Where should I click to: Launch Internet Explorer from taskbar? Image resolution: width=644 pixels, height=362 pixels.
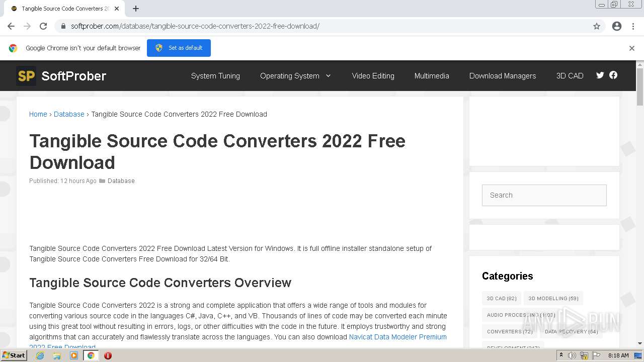coord(40,355)
